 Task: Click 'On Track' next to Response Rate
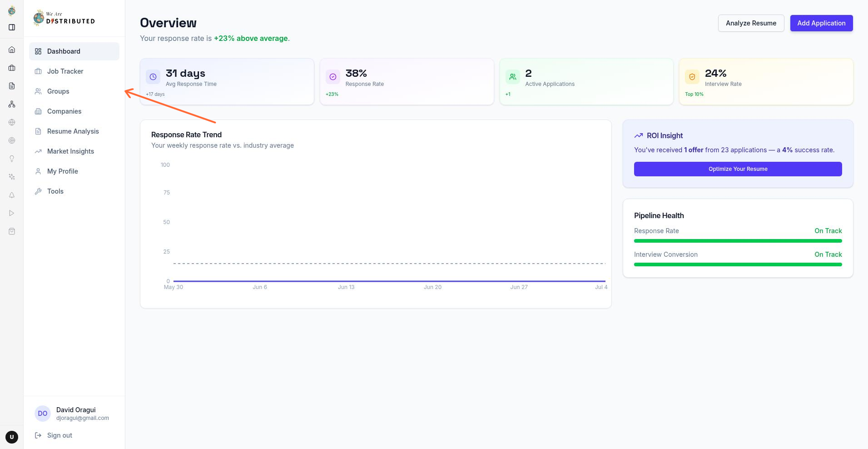(828, 231)
